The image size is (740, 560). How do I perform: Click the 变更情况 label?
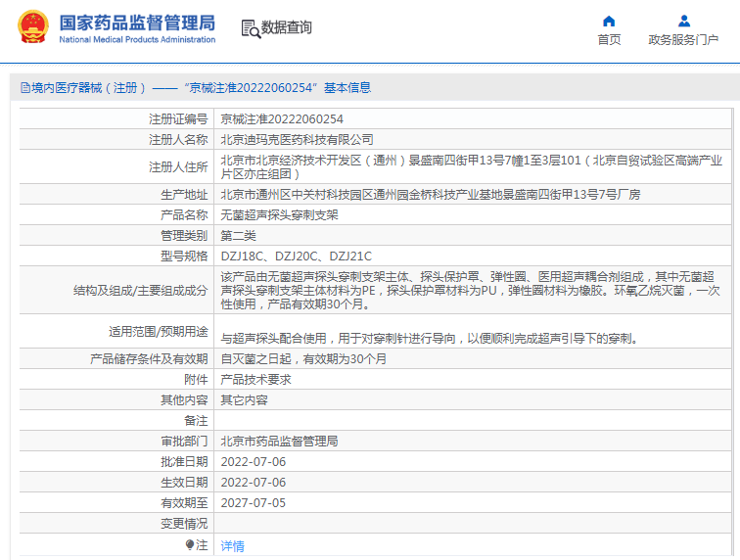(x=184, y=523)
